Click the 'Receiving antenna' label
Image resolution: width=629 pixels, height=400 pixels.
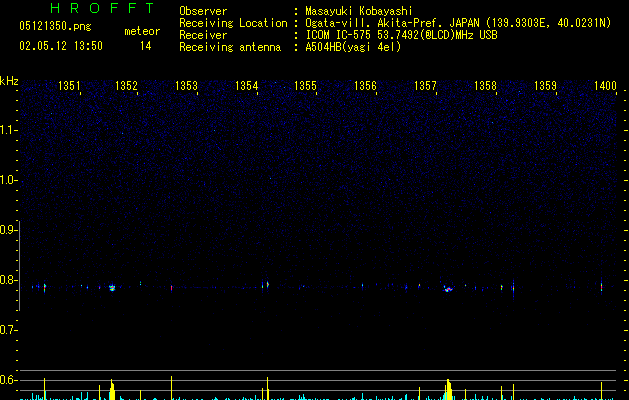[x=230, y=47]
